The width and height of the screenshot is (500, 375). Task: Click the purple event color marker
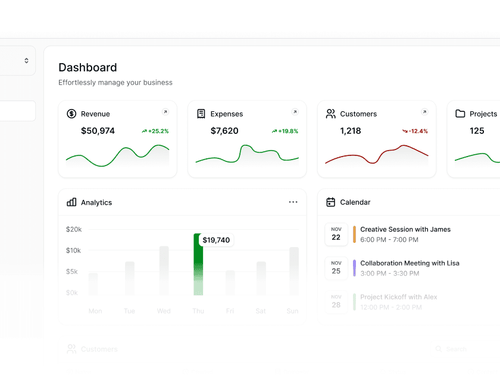tap(354, 268)
